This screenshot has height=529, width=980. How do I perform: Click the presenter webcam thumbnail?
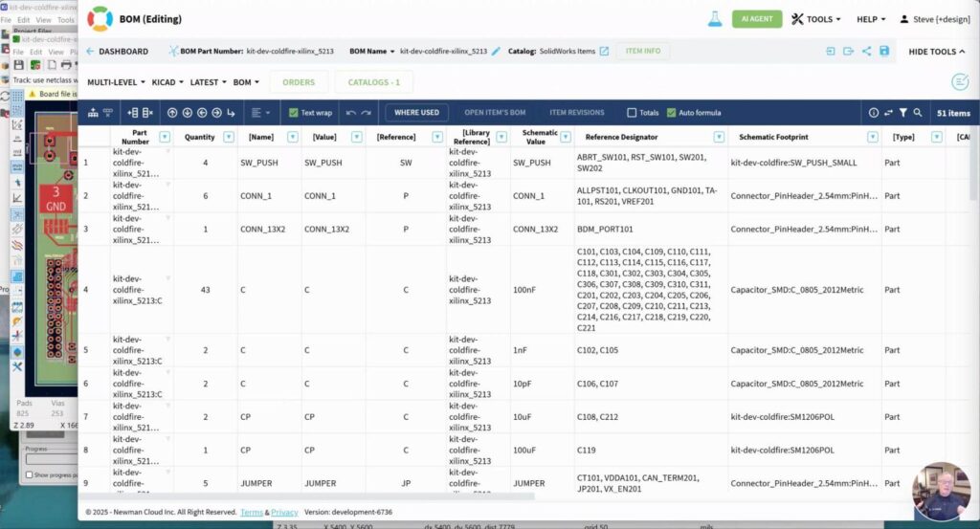(942, 491)
